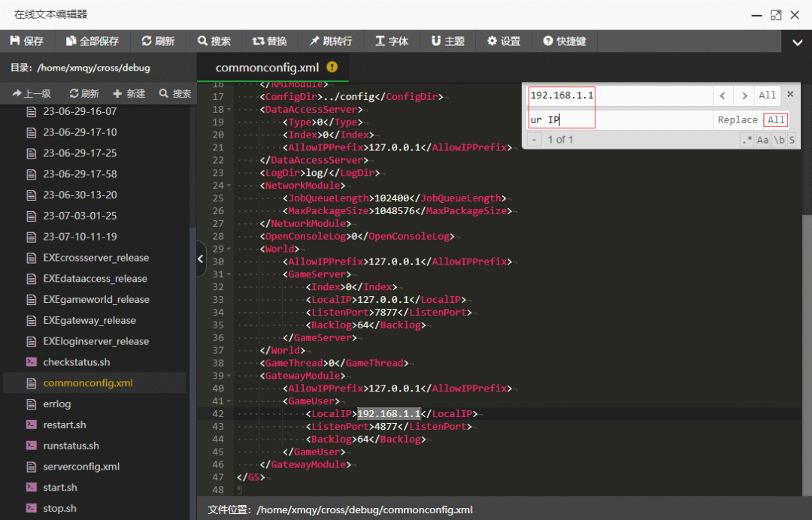Click ListenPort value 7877 on line 34

[386, 313]
